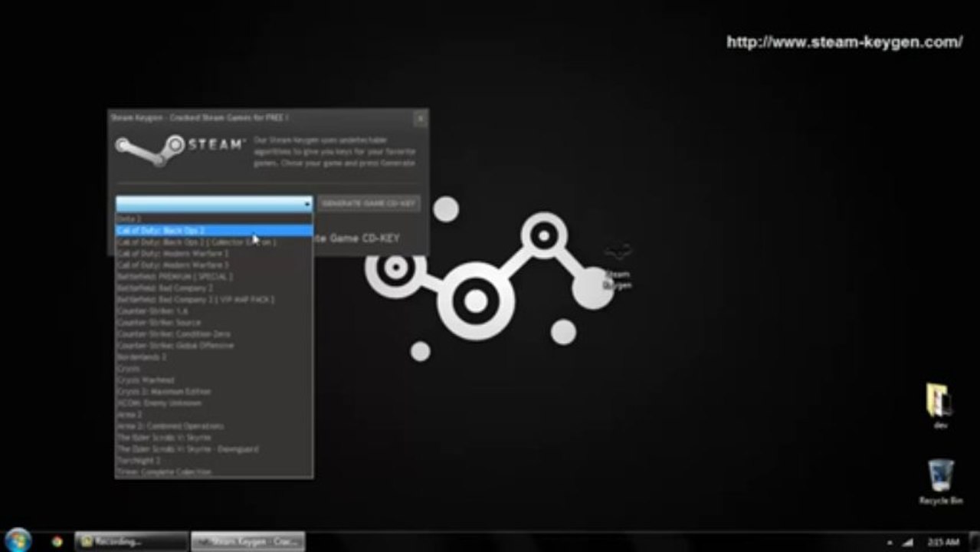Screen dimensions: 980x552
Task: Click the taskbar clock showing 2:15 AM
Action: click(x=942, y=541)
